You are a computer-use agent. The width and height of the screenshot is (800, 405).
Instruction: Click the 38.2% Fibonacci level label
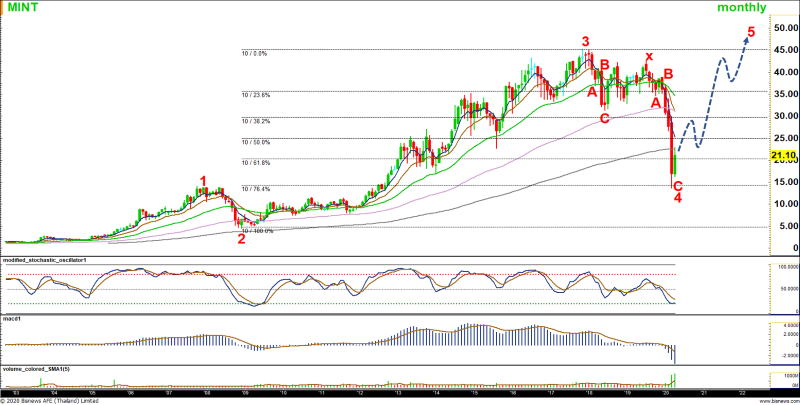coord(256,120)
